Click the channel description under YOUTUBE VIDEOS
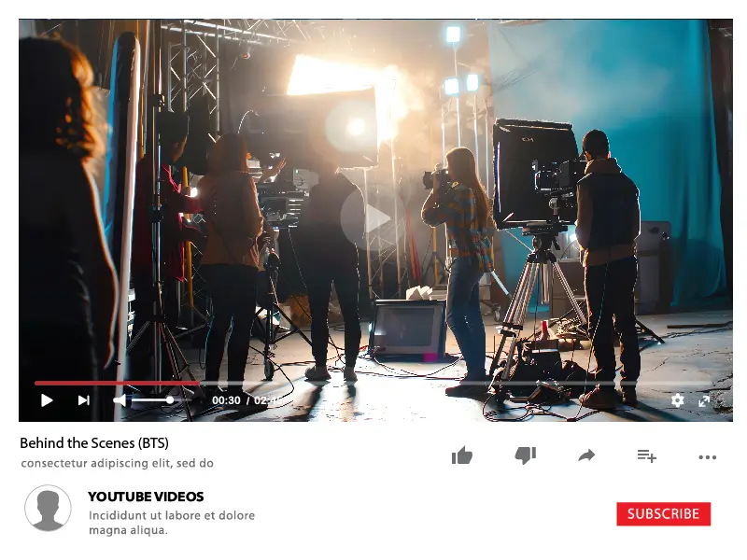This screenshot has width=747, height=560. (x=171, y=523)
